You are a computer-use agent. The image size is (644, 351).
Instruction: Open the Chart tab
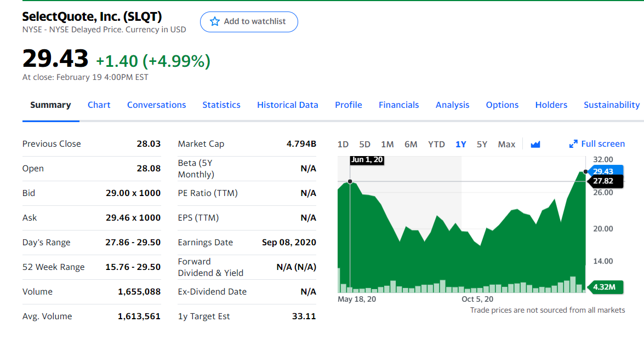click(x=99, y=105)
